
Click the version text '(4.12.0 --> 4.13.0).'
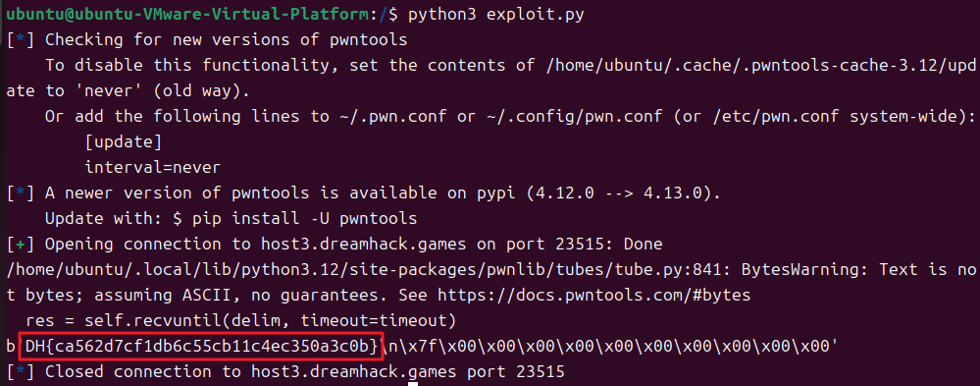(624, 193)
